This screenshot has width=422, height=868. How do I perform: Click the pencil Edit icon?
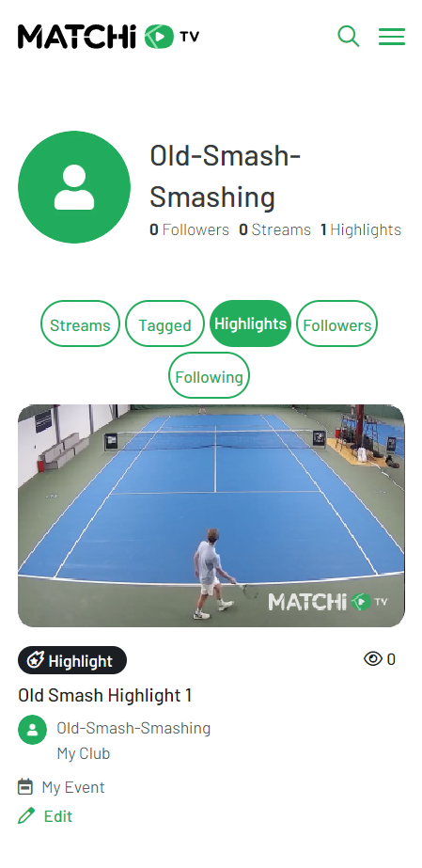pyautogui.click(x=26, y=816)
